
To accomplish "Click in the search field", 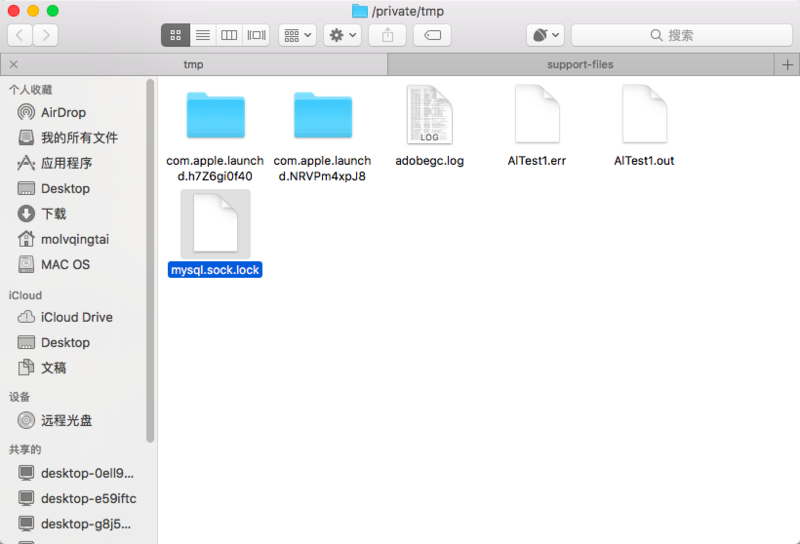I will coord(682,35).
